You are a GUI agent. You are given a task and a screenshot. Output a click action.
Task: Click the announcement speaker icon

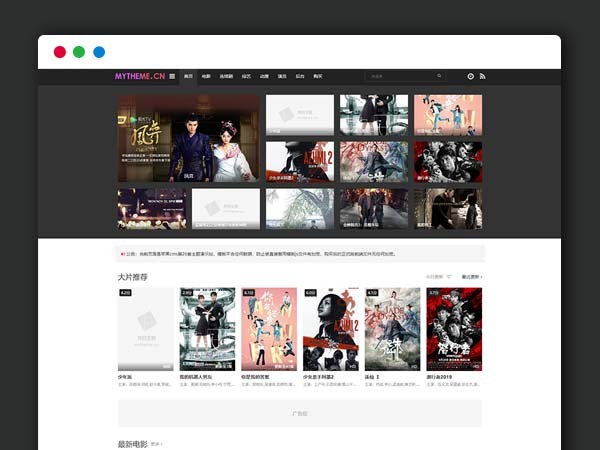(122, 254)
